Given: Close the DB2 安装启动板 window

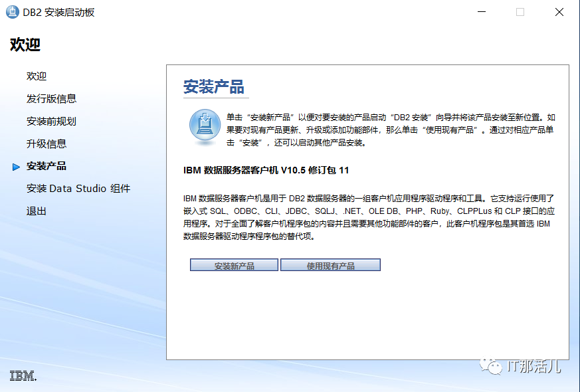Looking at the screenshot, I should [x=559, y=12].
